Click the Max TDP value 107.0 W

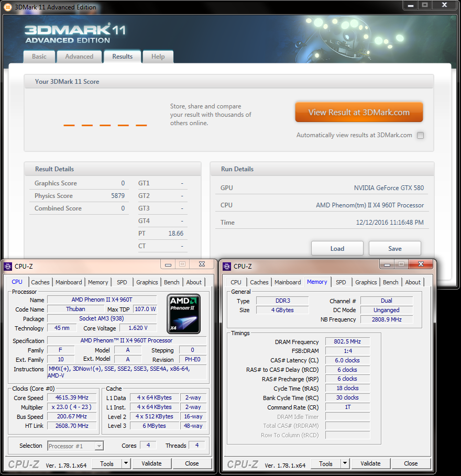[145, 309]
